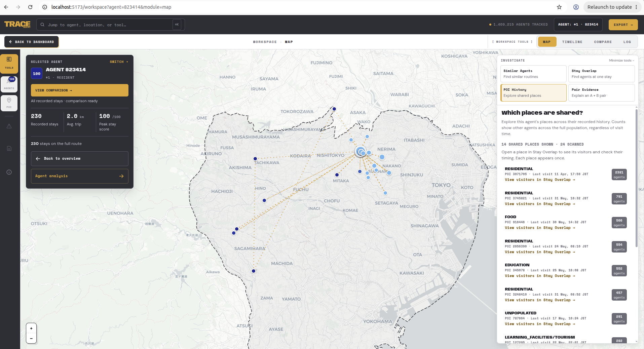644x349 pixels.
Task: Click the document sidebar icon
Action: tap(9, 148)
